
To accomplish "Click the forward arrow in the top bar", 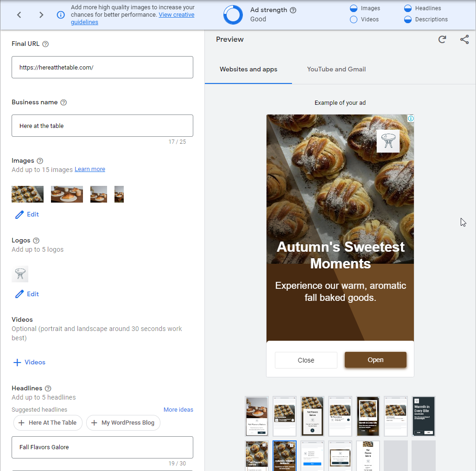I will (41, 15).
